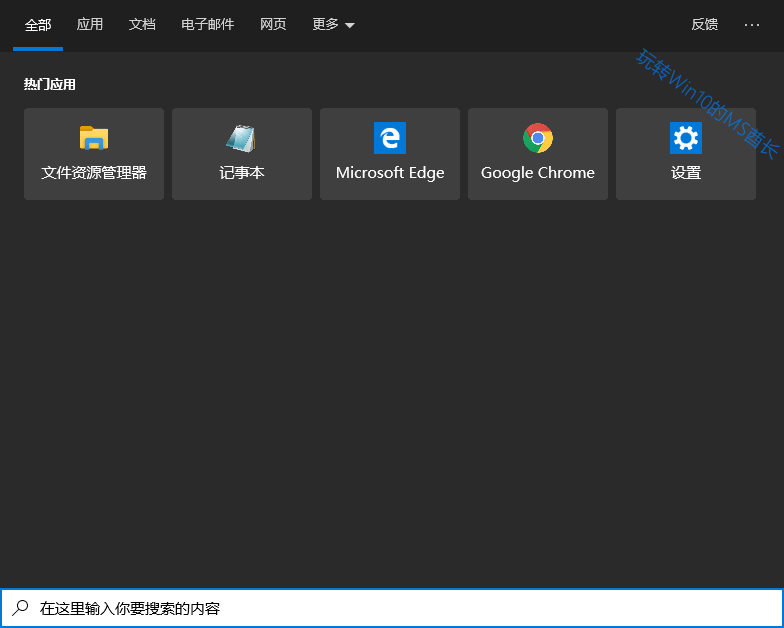Switch to the 网页 tab

[273, 24]
